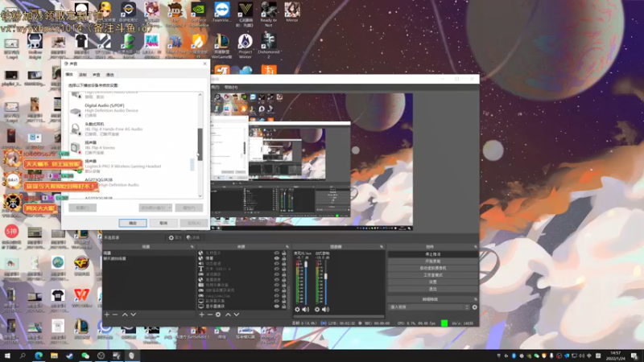Screen dimensions: 644x362
Task: Pop out the Sources dock via header icon
Action: point(287,247)
